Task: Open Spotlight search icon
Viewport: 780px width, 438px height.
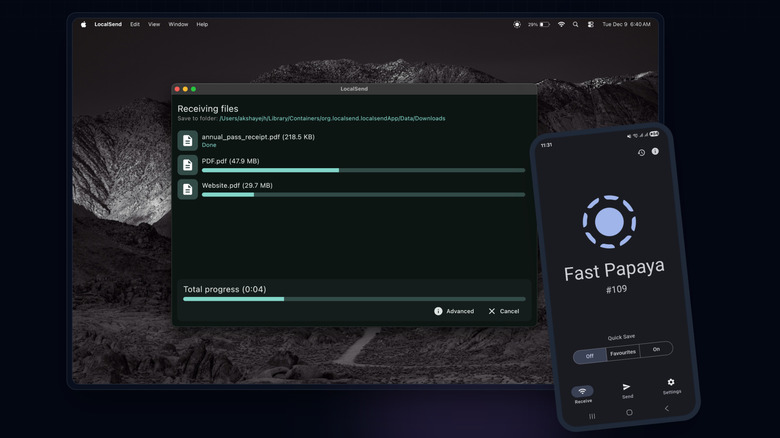Action: 576,24
